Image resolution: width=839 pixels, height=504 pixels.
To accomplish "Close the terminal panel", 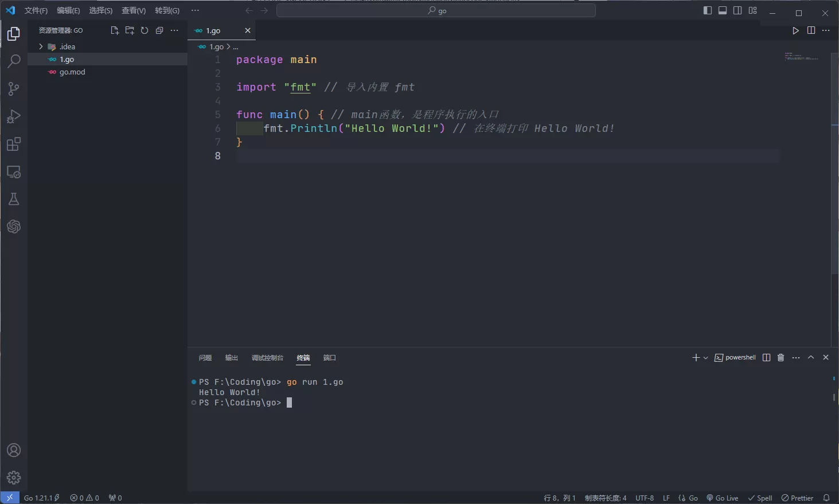I will coord(826,357).
